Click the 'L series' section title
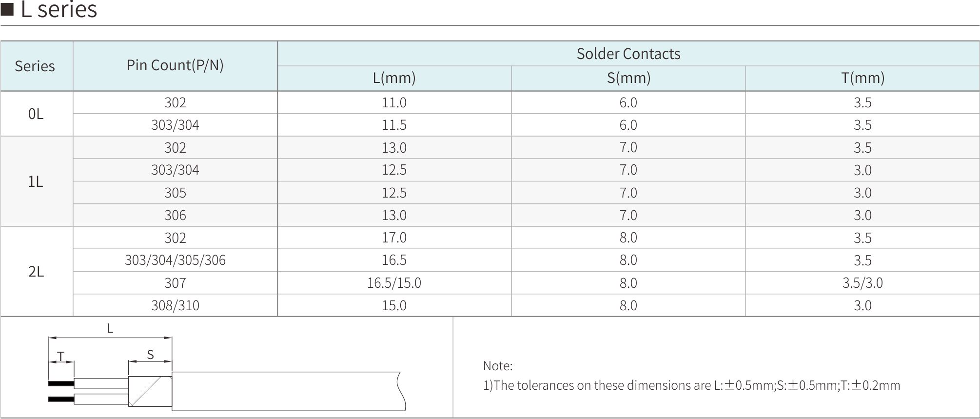 (x=59, y=9)
